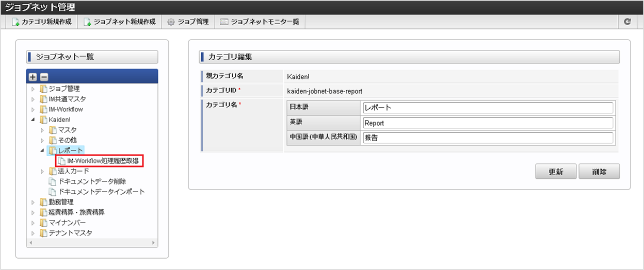
Task: Click the folder icon next to 経費精算・旅費精算
Action: pyautogui.click(x=43, y=212)
